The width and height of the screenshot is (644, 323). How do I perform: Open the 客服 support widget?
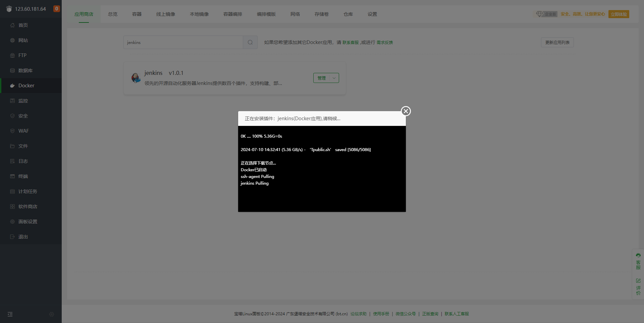click(638, 262)
